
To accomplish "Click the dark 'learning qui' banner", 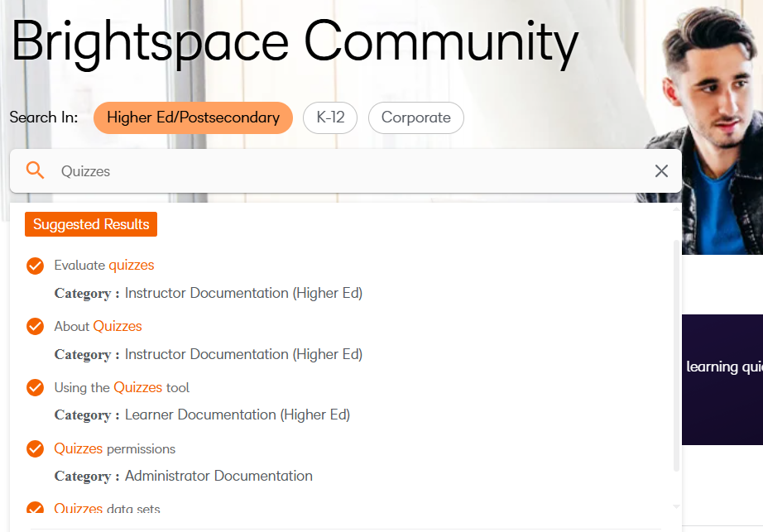I will (722, 380).
